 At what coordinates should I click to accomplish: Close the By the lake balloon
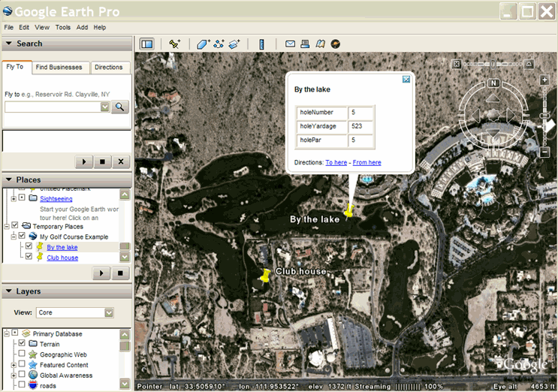click(x=406, y=79)
